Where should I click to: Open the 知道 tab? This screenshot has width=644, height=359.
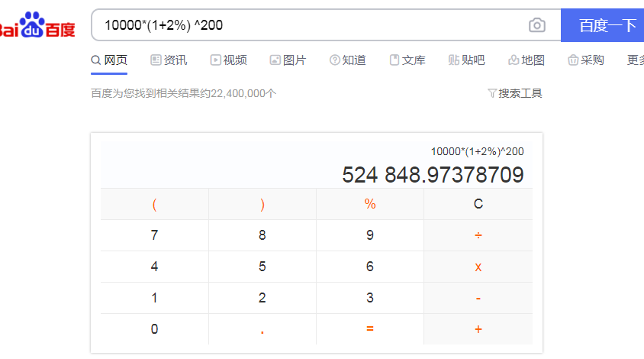tap(347, 60)
